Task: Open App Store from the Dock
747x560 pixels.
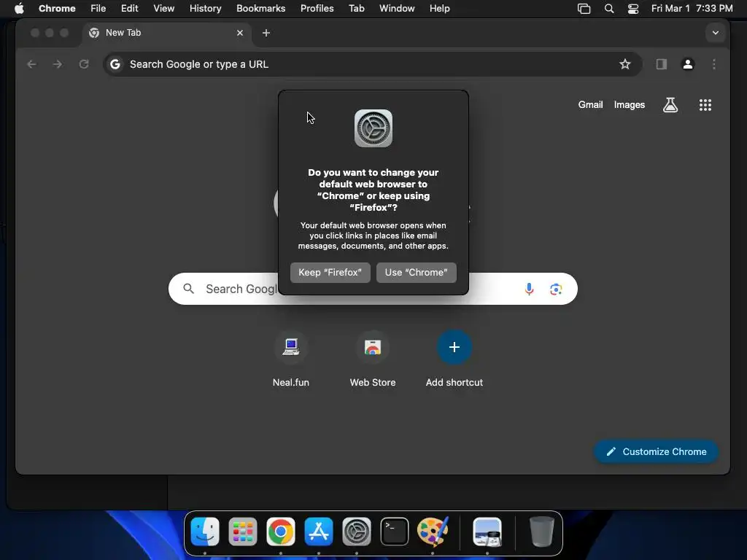Action: (x=318, y=532)
